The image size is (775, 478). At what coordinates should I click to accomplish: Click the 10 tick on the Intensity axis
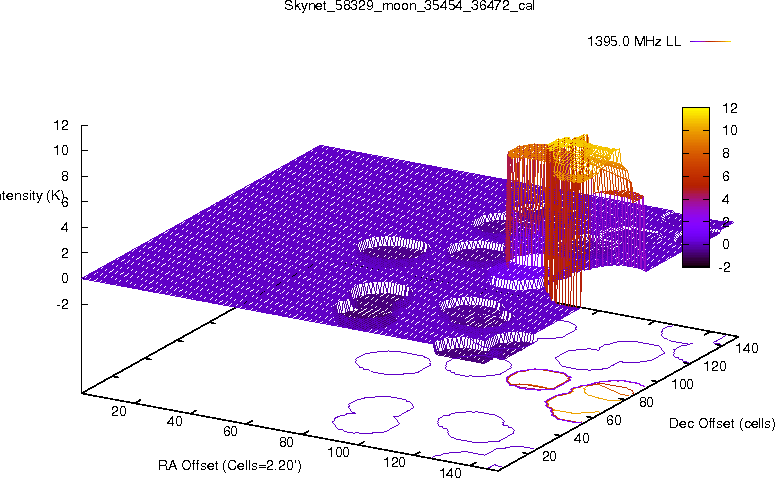click(61, 150)
